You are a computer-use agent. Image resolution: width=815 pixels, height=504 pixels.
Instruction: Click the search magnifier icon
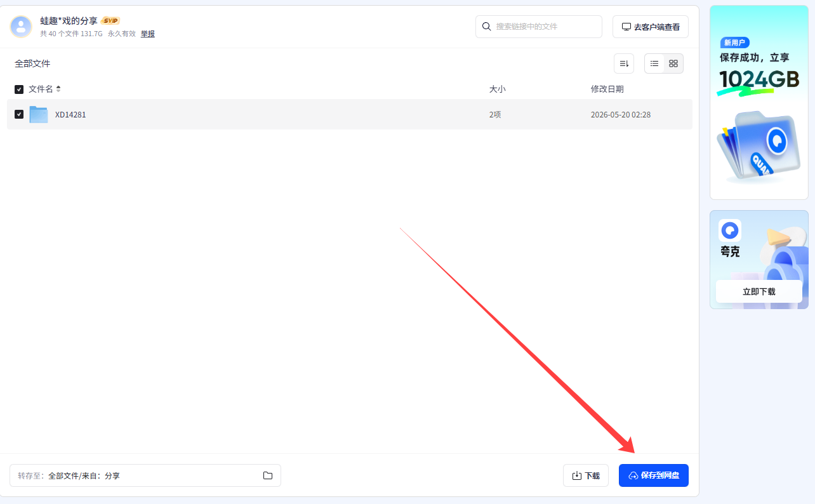pyautogui.click(x=487, y=27)
